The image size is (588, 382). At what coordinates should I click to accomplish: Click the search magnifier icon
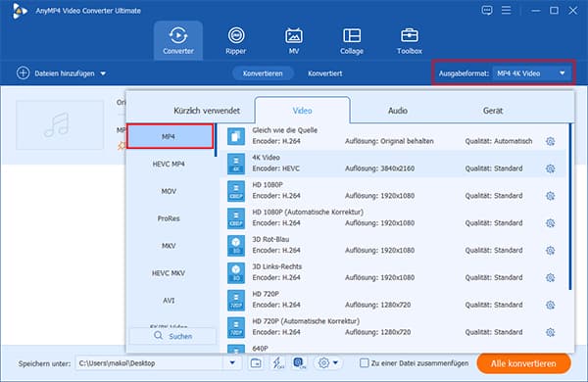pyautogui.click(x=158, y=336)
